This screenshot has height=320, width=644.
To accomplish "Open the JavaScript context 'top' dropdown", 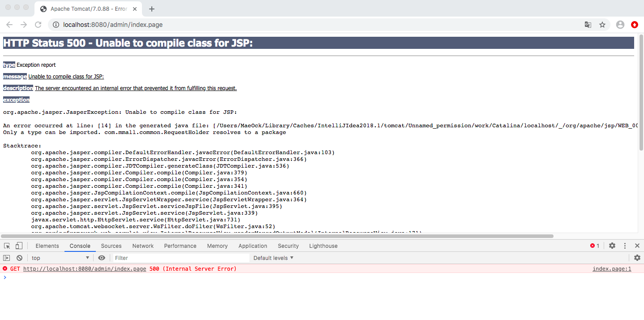I will (x=60, y=258).
